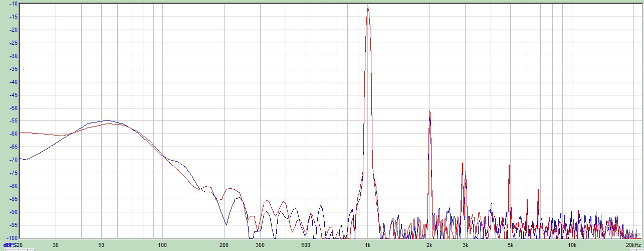The height and width of the screenshot is (251, 644).
Task: Click the -100 level axis label
Action: point(12,238)
